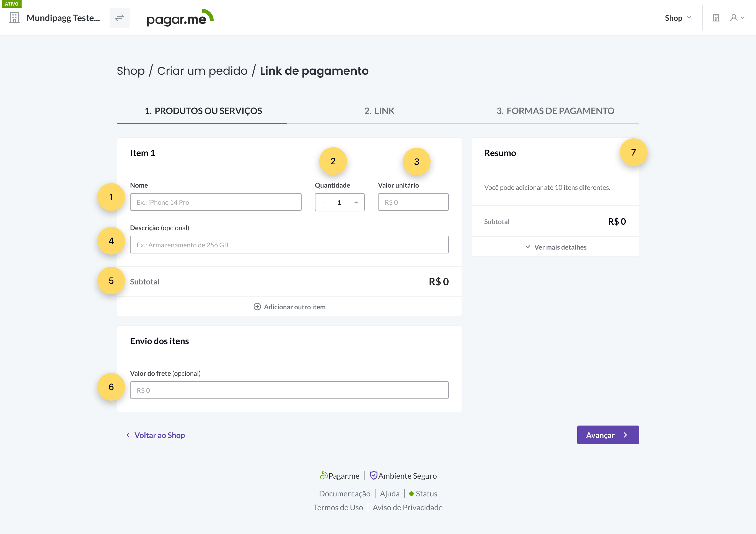756x534 pixels.
Task: Click the ATIVO status badge
Action: (x=12, y=4)
